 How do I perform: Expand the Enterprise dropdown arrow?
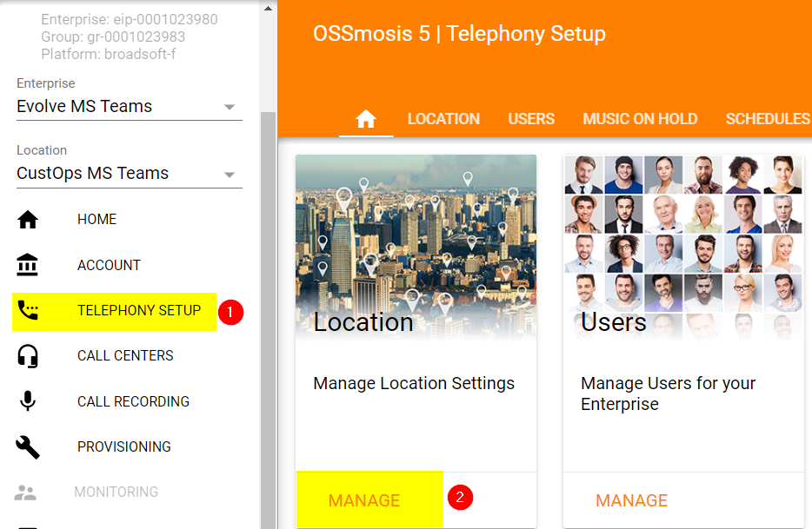pos(230,108)
